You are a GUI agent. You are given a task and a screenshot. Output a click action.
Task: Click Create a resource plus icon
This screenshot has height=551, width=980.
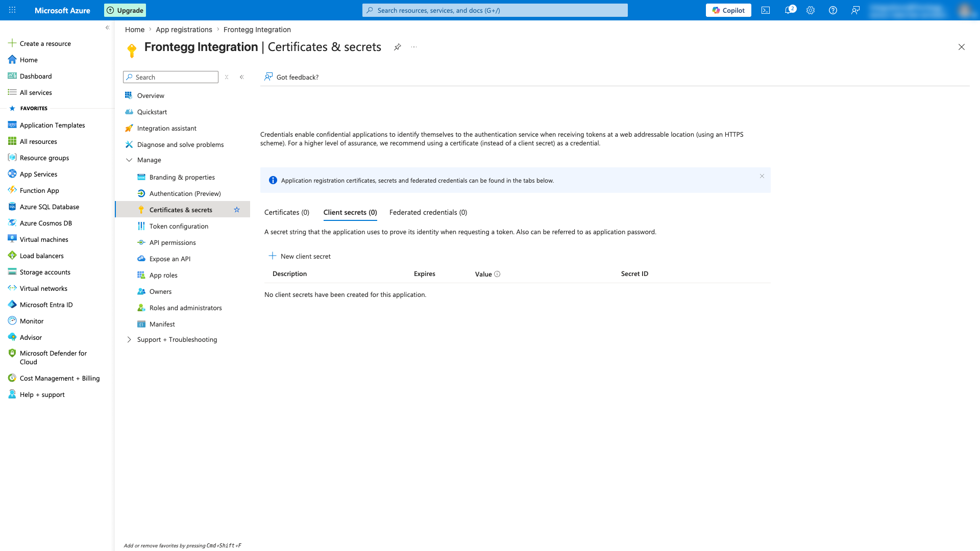(x=12, y=43)
